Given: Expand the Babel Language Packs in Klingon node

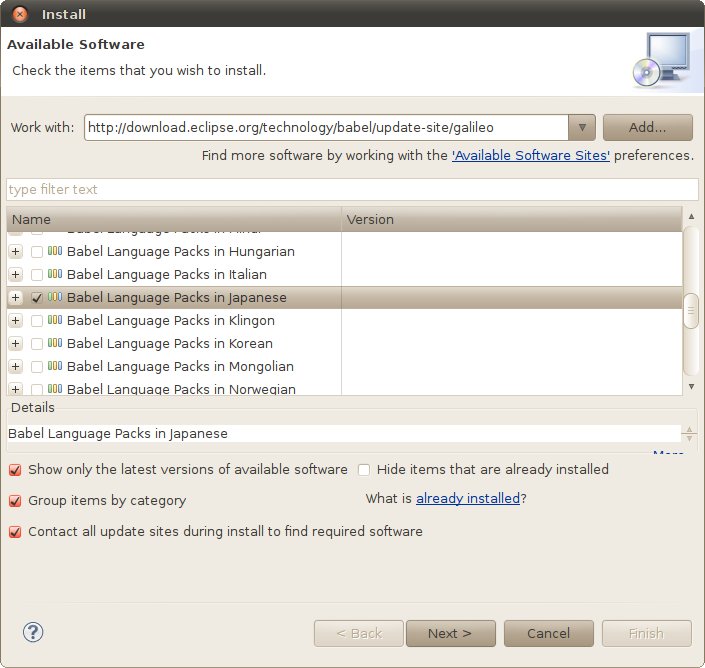Looking at the screenshot, I should click(x=15, y=321).
